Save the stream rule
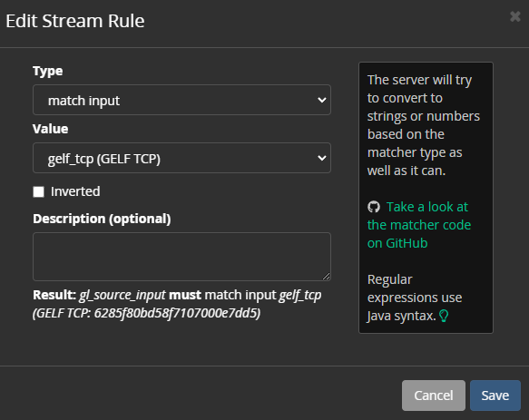The height and width of the screenshot is (420, 529). click(x=495, y=396)
